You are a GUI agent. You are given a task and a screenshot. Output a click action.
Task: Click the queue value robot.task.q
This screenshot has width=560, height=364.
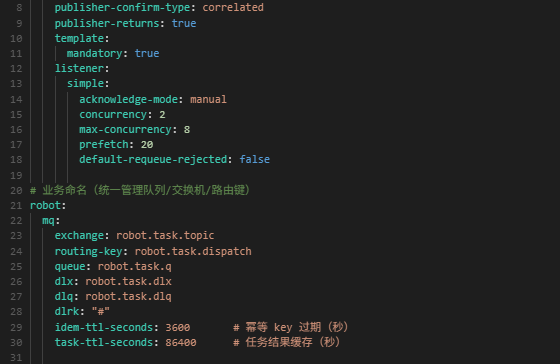[x=135, y=266]
